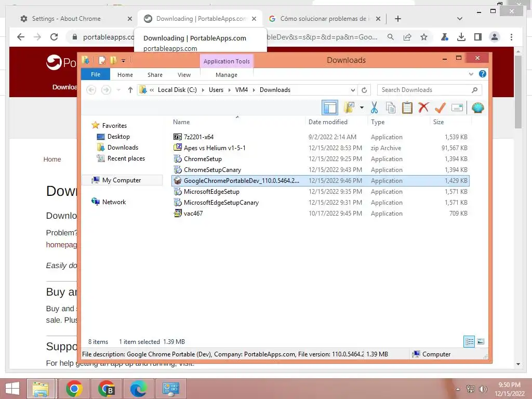Click the Rename icon in Explorer toolbar
The image size is (532, 399).
pos(457,108)
